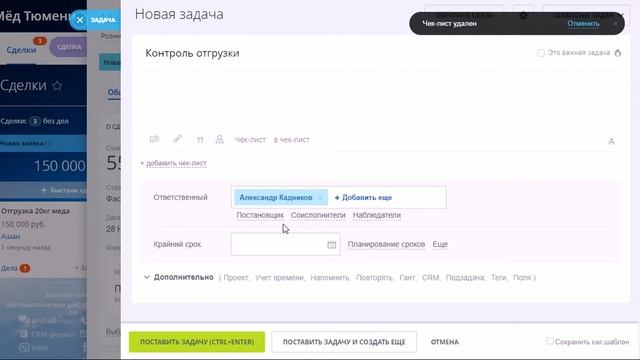Viewport: 640px width, 360px height.
Task: Click 'Ашан' company on deal card
Action: 11,236
